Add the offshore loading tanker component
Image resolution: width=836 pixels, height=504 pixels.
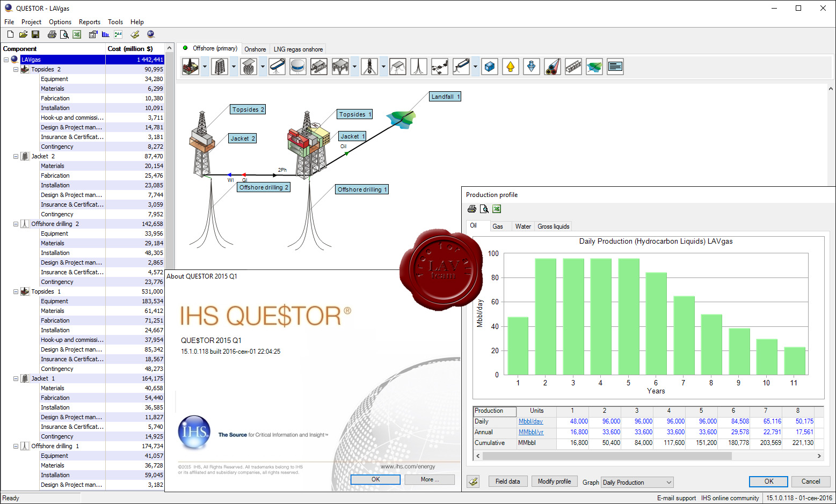pos(461,67)
